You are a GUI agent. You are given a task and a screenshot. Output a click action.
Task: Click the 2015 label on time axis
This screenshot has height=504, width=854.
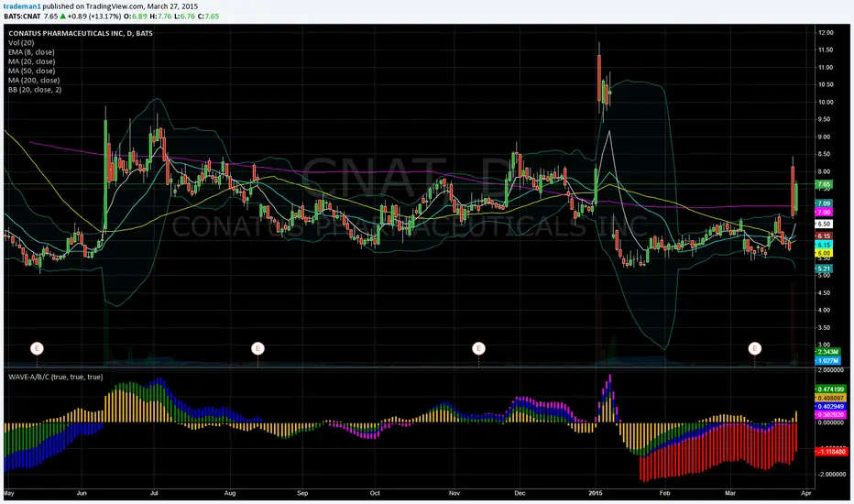tap(596, 493)
